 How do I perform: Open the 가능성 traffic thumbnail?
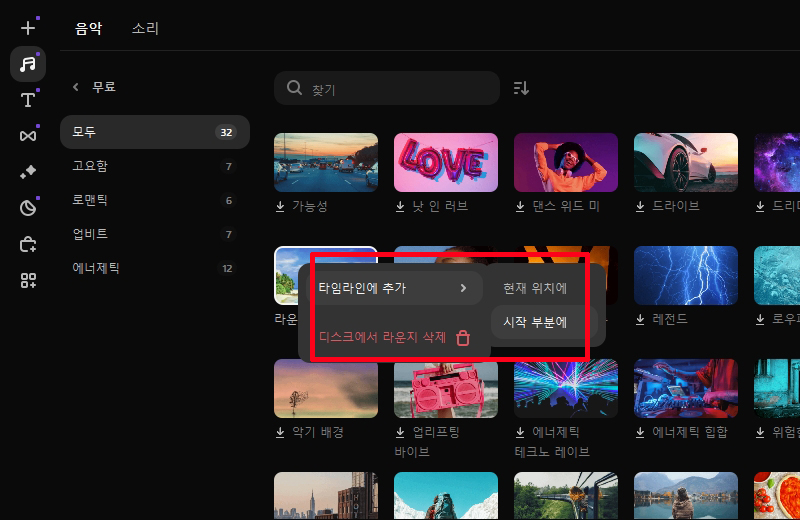pos(326,163)
